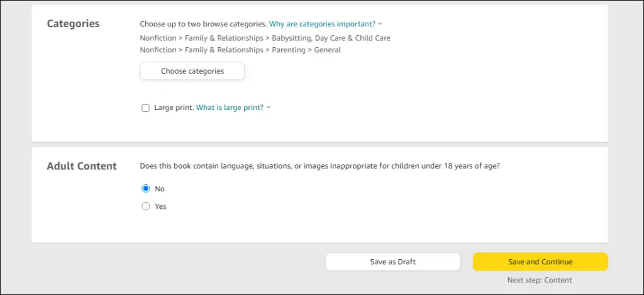644x295 pixels.
Task: Click the yellow Save and Continue button
Action: [540, 262]
